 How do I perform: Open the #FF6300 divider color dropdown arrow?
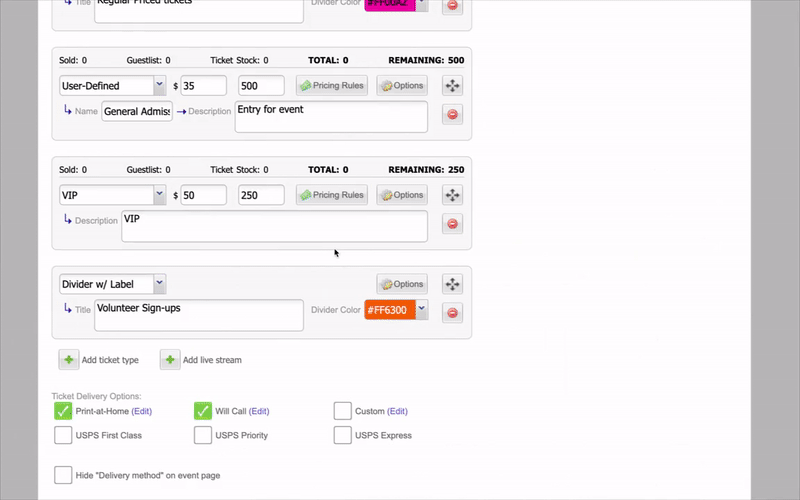[421, 309]
